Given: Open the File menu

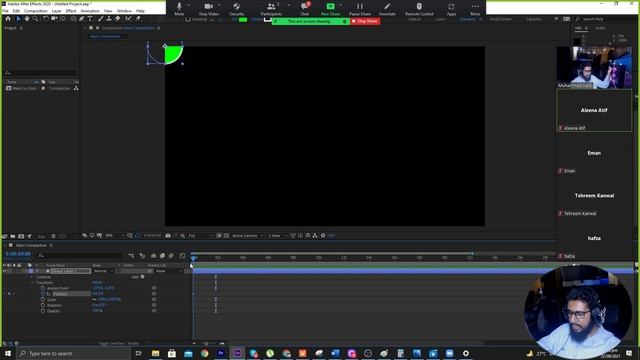Looking at the screenshot, I should (x=5, y=11).
